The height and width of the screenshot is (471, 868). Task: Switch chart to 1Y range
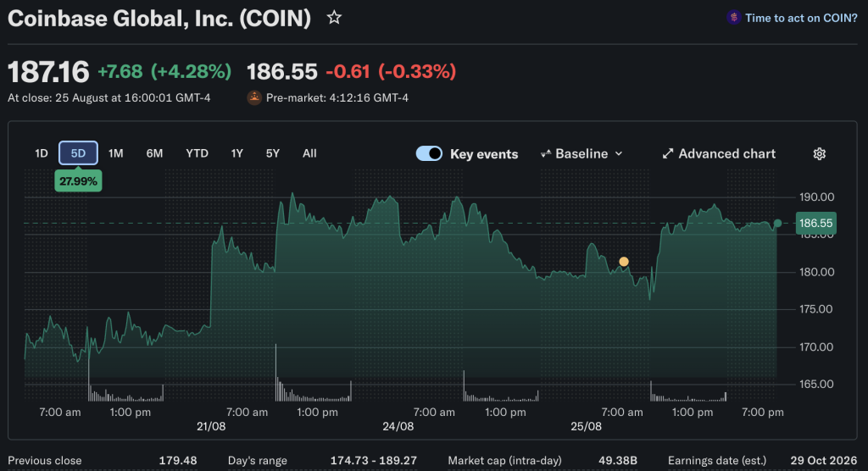237,153
